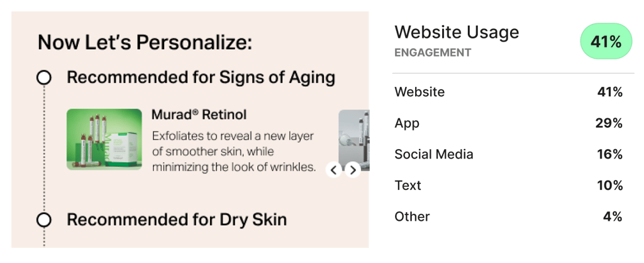Select the Text usage row
Screen dimensions: 644x263
[508, 186]
